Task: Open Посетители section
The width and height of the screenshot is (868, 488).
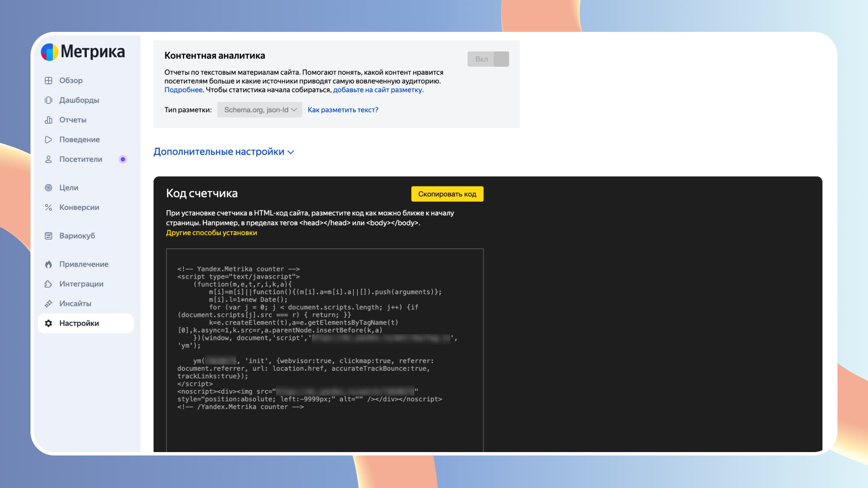Action: (x=85, y=159)
